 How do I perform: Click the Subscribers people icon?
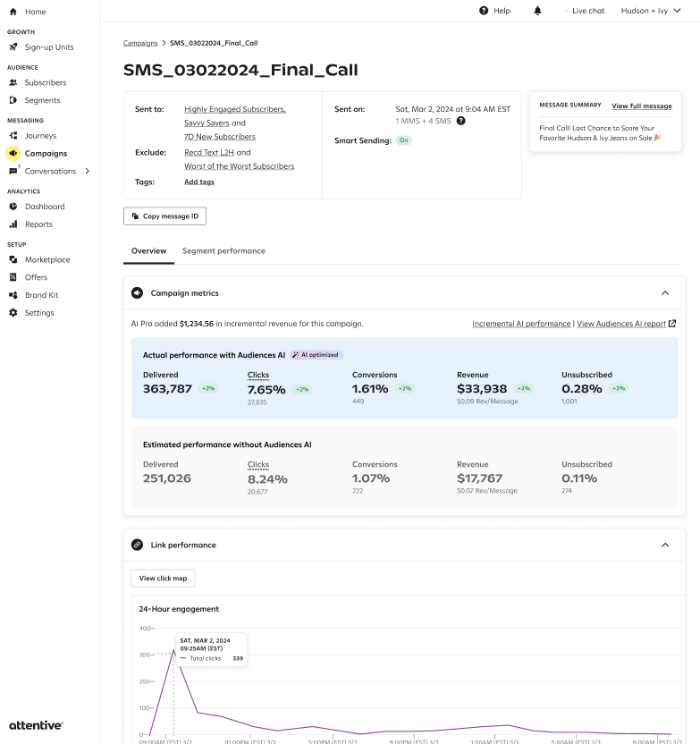[13, 82]
